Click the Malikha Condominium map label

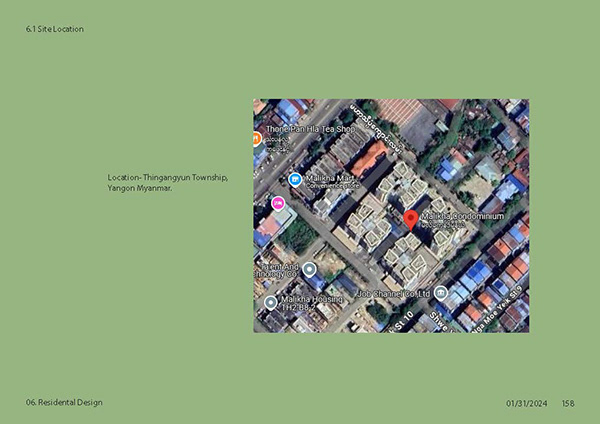click(x=461, y=219)
